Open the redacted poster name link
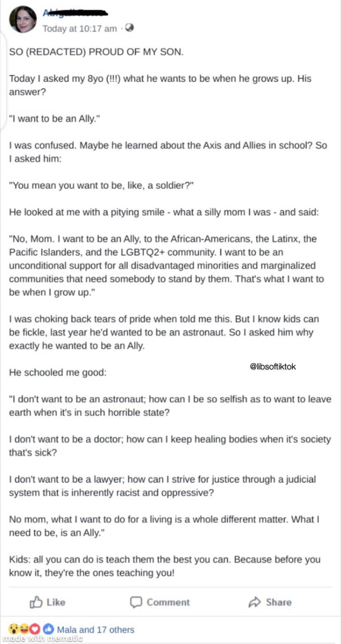 click(x=75, y=13)
